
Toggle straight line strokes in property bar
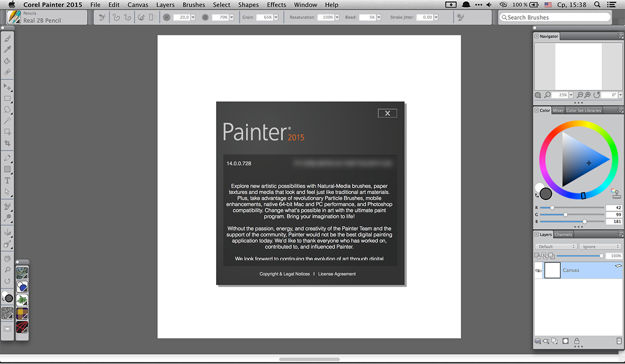(128, 17)
